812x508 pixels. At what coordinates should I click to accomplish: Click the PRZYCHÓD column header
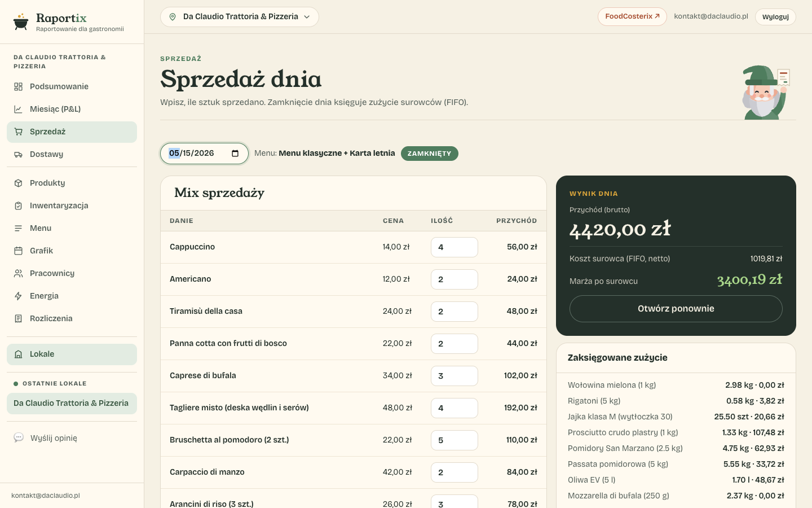pos(517,221)
